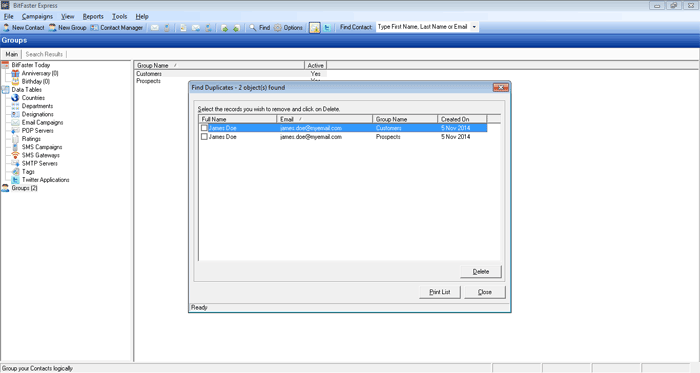Switch to the Search Results tab
Image resolution: width=700 pixels, height=373 pixels.
(44, 54)
